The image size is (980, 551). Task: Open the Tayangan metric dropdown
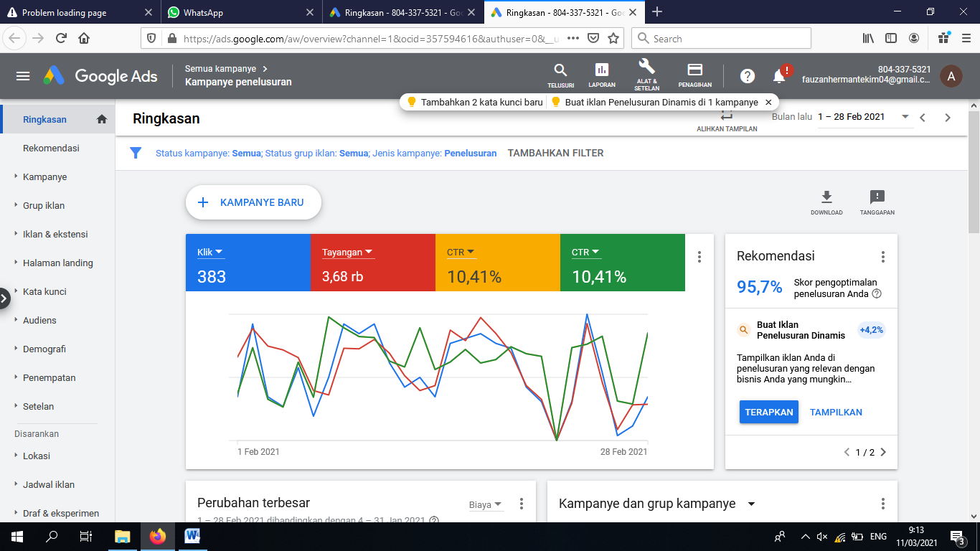click(348, 252)
